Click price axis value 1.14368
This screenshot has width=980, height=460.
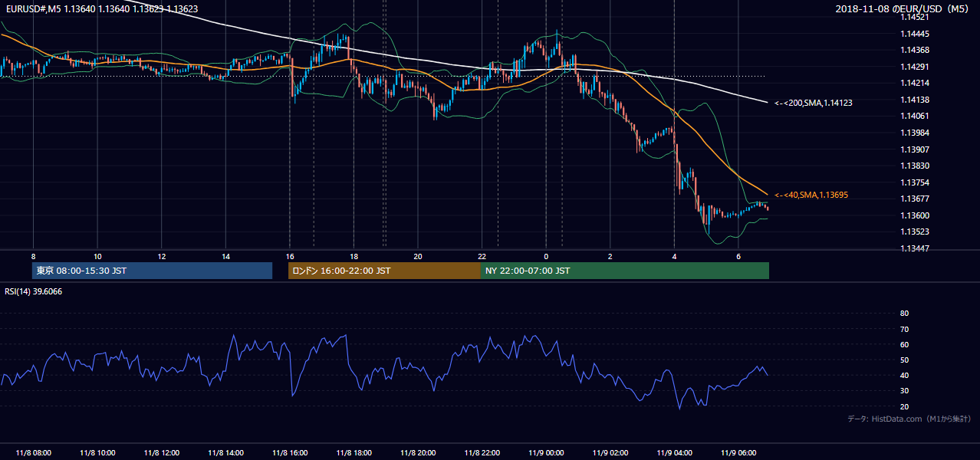(914, 50)
